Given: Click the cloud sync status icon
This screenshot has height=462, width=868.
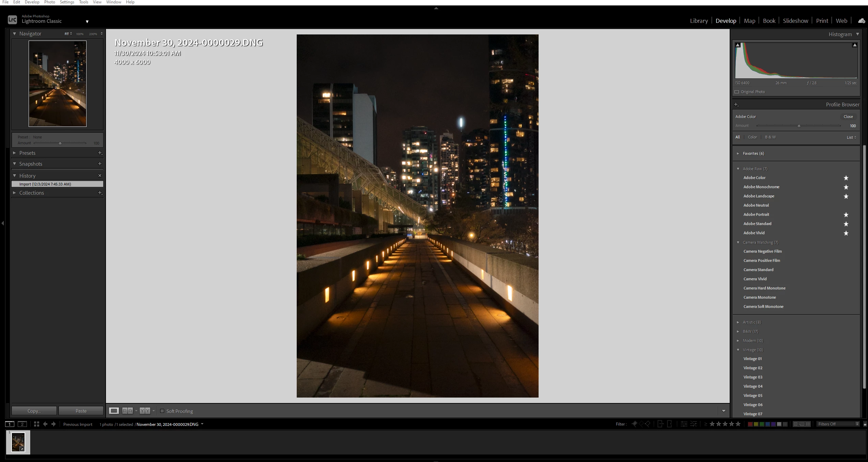Looking at the screenshot, I should 861,21.
